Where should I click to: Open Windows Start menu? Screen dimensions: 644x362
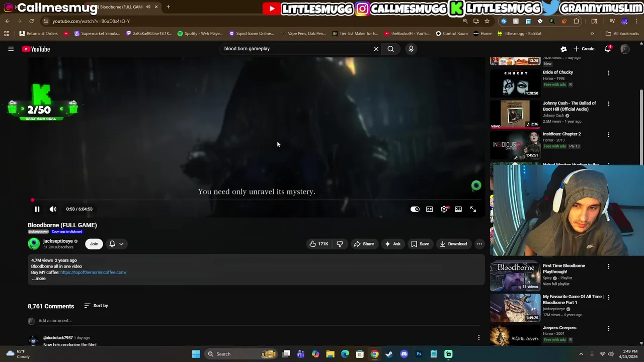(x=196, y=354)
